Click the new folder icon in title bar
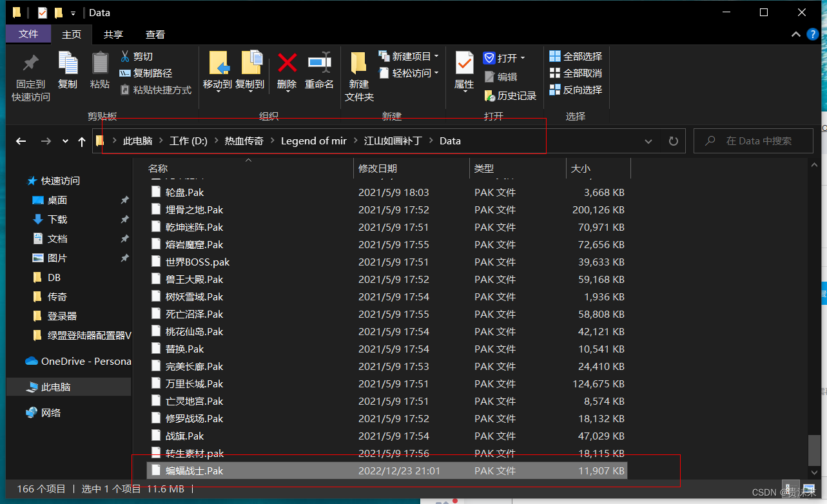Screen dimensions: 827x504 pyautogui.click(x=59, y=12)
